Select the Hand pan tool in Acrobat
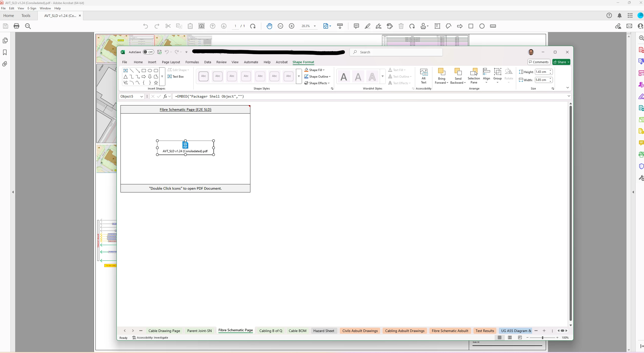 [x=269, y=26]
